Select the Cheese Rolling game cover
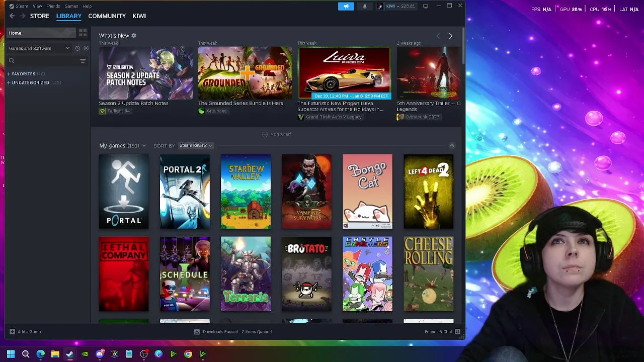Image resolution: width=644 pixels, height=362 pixels. pos(428,274)
